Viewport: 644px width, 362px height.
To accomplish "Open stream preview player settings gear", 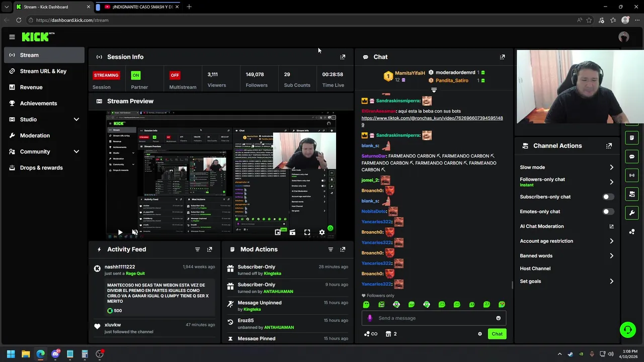I will [x=322, y=232].
